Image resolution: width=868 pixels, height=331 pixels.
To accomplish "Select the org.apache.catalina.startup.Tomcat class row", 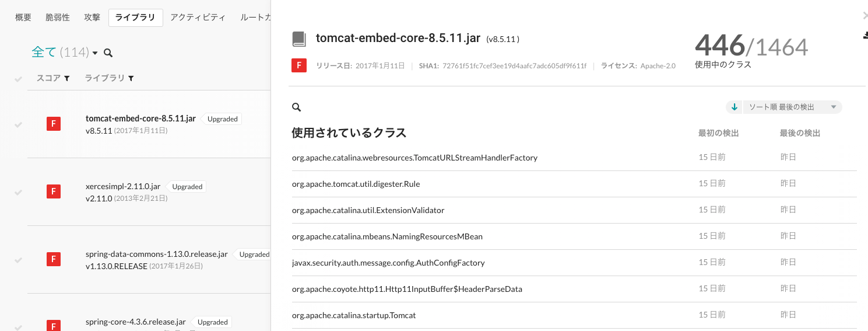I will pyautogui.click(x=574, y=315).
